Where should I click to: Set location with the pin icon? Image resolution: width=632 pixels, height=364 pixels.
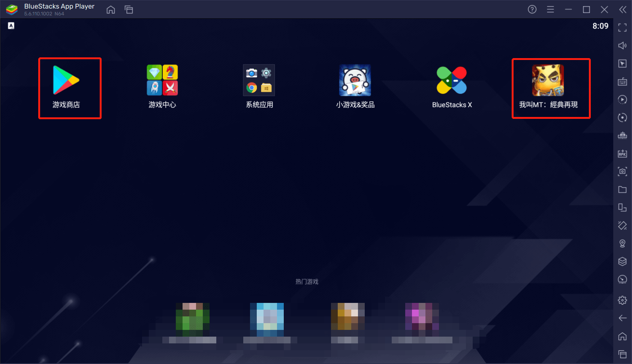[622, 243]
